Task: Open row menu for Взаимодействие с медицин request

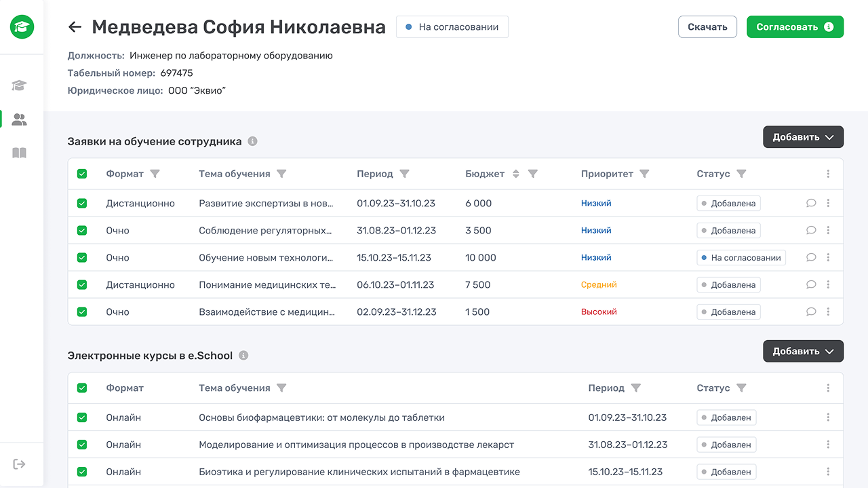Action: [x=828, y=312]
